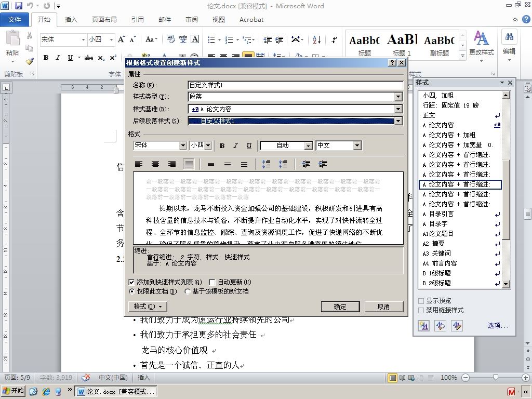Click the zoom slider handle

tap(496, 377)
